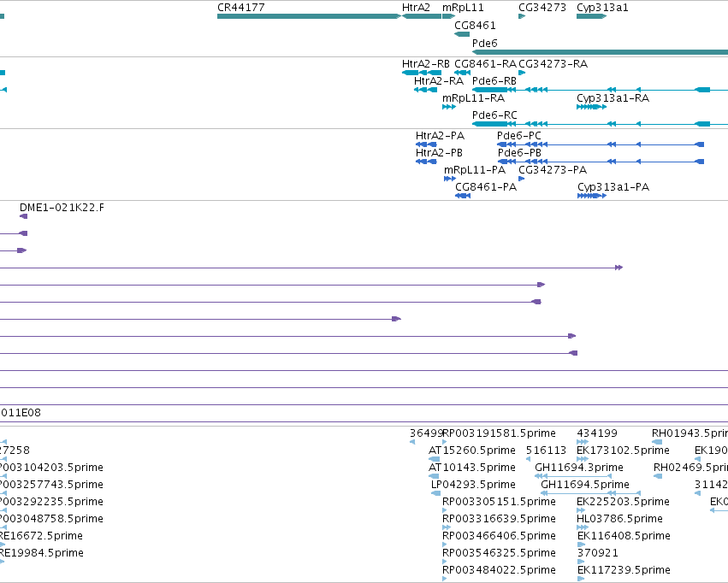This screenshot has width=728, height=583.
Task: Click the CR44177 gene label
Action: click(x=241, y=8)
